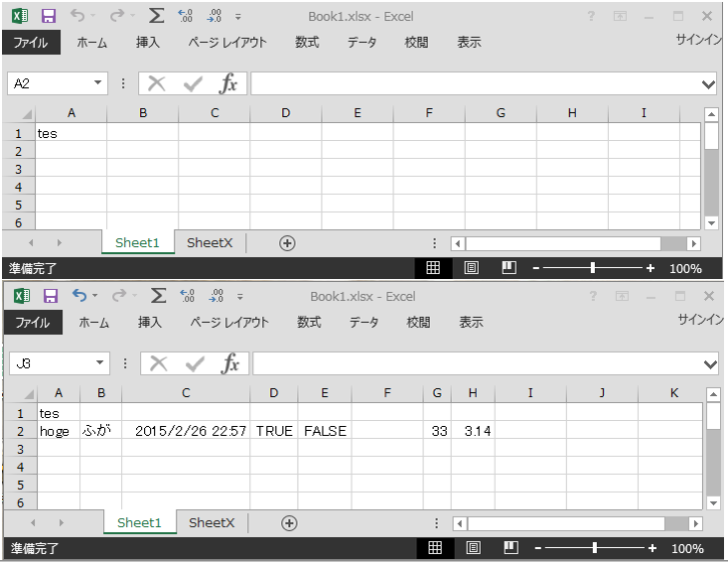
Task: Open ホーム tab in upper window
Action: [x=92, y=43]
